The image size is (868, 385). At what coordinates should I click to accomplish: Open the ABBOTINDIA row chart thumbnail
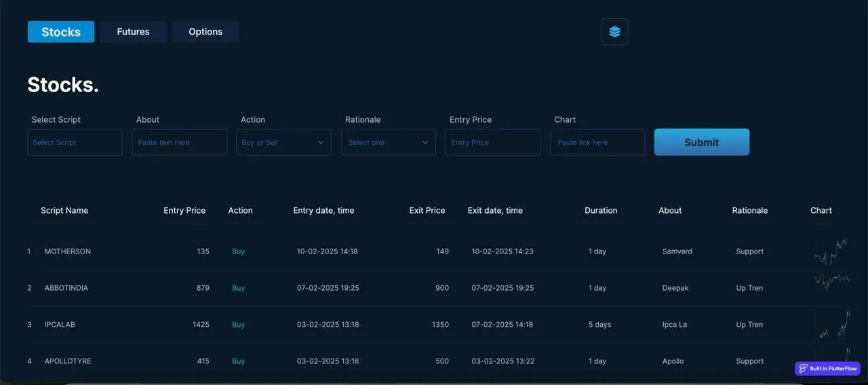coord(831,281)
